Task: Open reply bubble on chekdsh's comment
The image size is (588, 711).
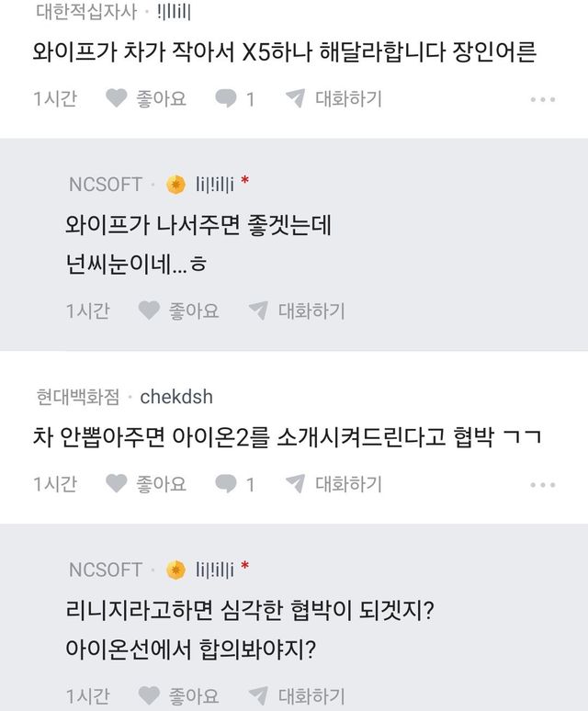Action: (x=225, y=483)
